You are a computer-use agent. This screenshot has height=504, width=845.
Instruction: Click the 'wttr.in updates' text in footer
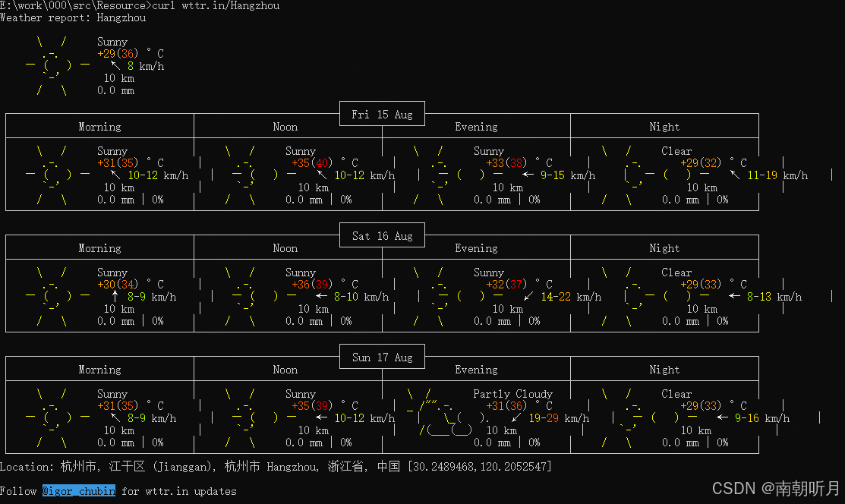(191, 491)
